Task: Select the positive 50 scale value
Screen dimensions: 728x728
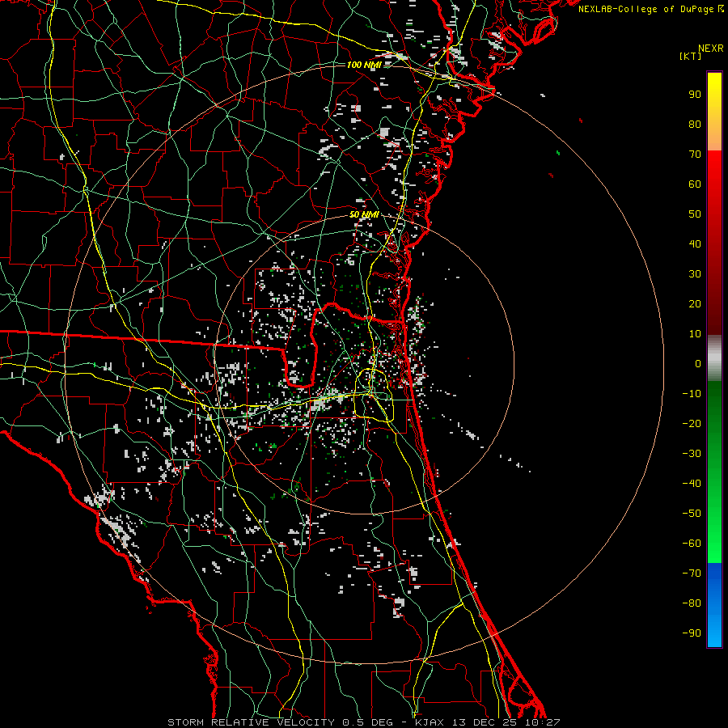Action: (695, 214)
